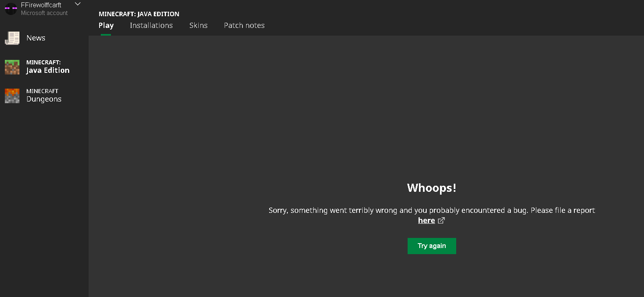The image size is (644, 297).
Task: Click the Java Edition grass block icon
Action: (12, 67)
